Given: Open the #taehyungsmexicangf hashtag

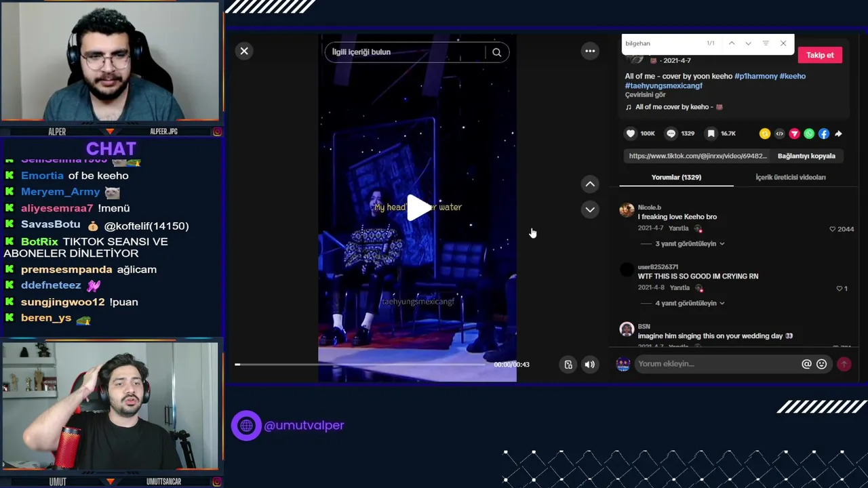Looking at the screenshot, I should (x=663, y=85).
